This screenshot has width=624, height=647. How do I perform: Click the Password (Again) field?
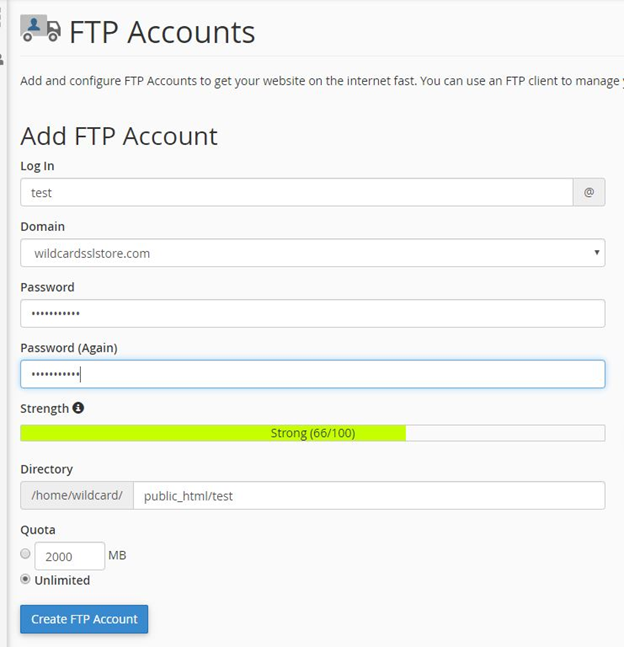point(313,374)
